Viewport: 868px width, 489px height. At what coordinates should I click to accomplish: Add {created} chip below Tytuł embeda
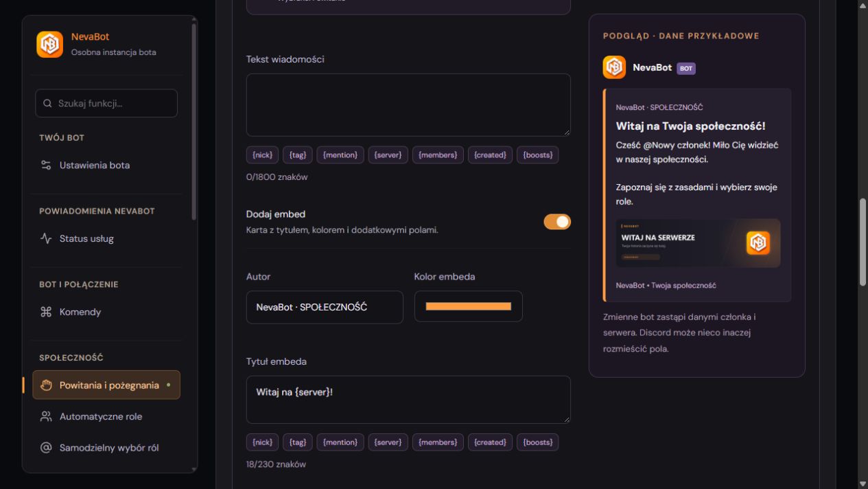click(491, 442)
